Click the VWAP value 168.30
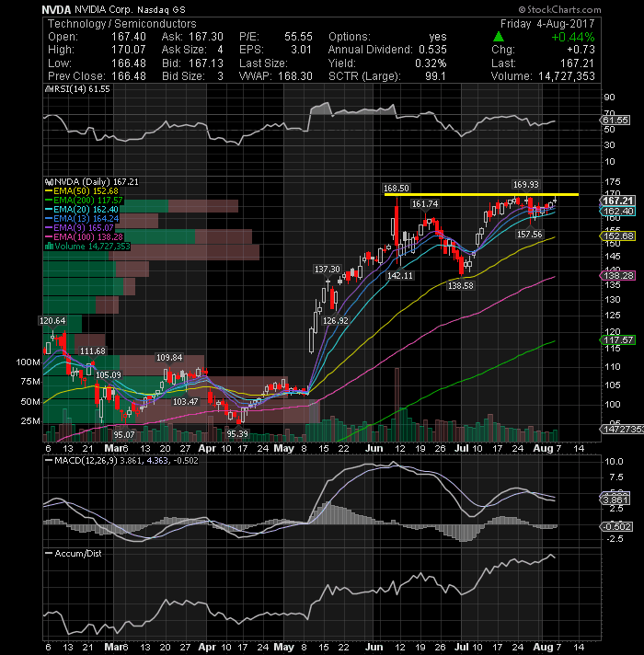 pyautogui.click(x=294, y=76)
